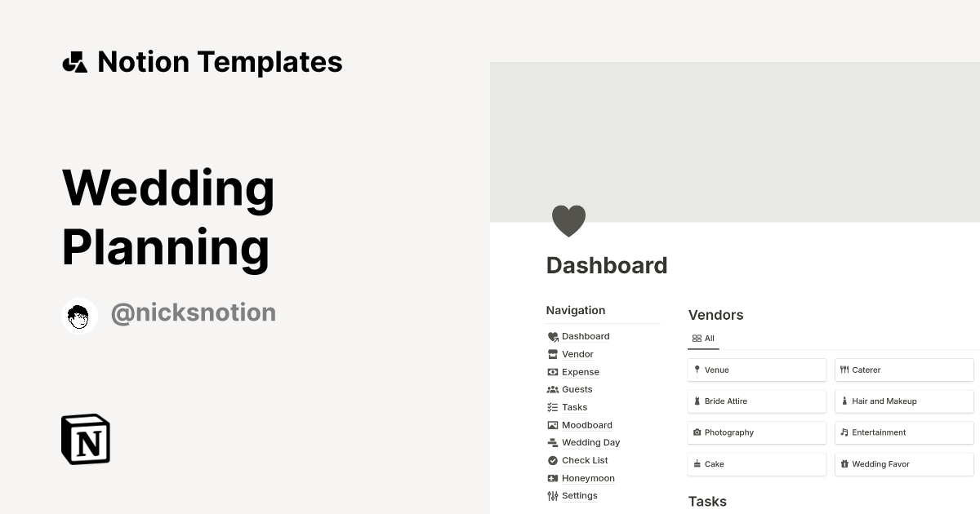Click the storefront icon next to Vendor
This screenshot has width=980, height=514.
(x=554, y=354)
